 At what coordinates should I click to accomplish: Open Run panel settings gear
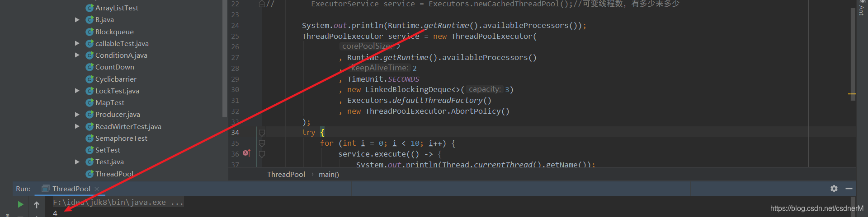[x=834, y=189]
